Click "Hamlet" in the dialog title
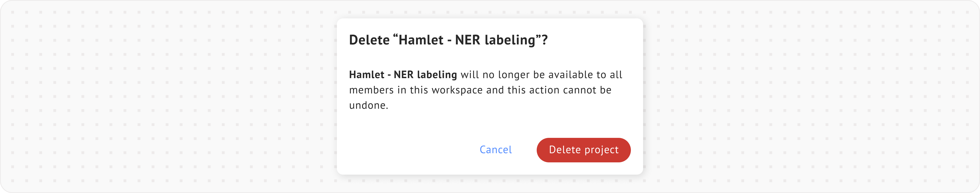The width and height of the screenshot is (980, 193). click(421, 40)
